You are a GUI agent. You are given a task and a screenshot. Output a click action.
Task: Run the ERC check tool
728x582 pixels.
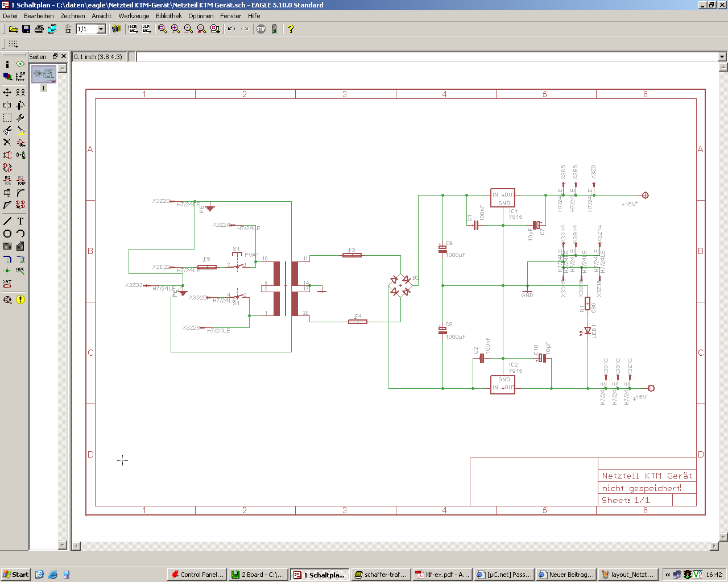7,300
